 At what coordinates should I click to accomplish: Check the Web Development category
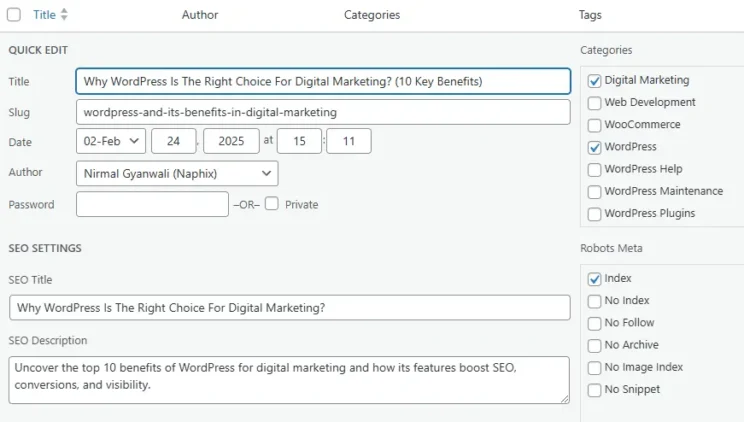(594, 103)
